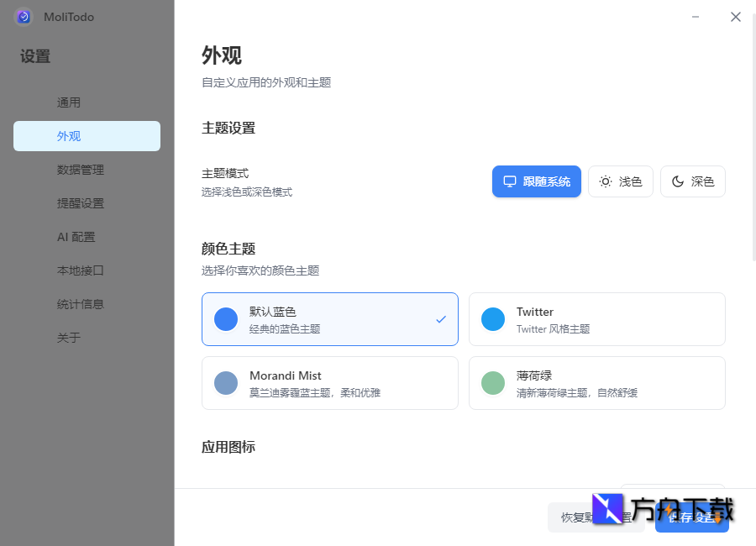Open the 提醒设置 section
The image size is (756, 546).
tap(87, 202)
